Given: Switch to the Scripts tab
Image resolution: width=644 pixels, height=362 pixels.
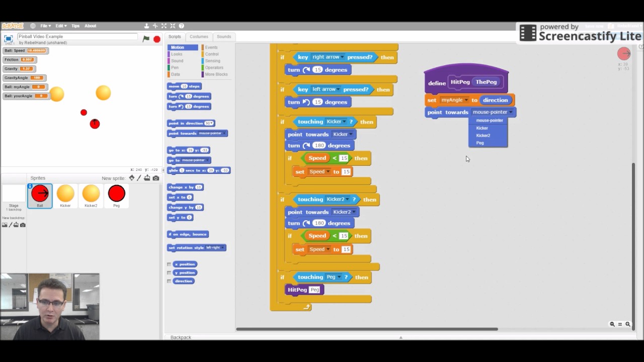Looking at the screenshot, I should coord(175,37).
